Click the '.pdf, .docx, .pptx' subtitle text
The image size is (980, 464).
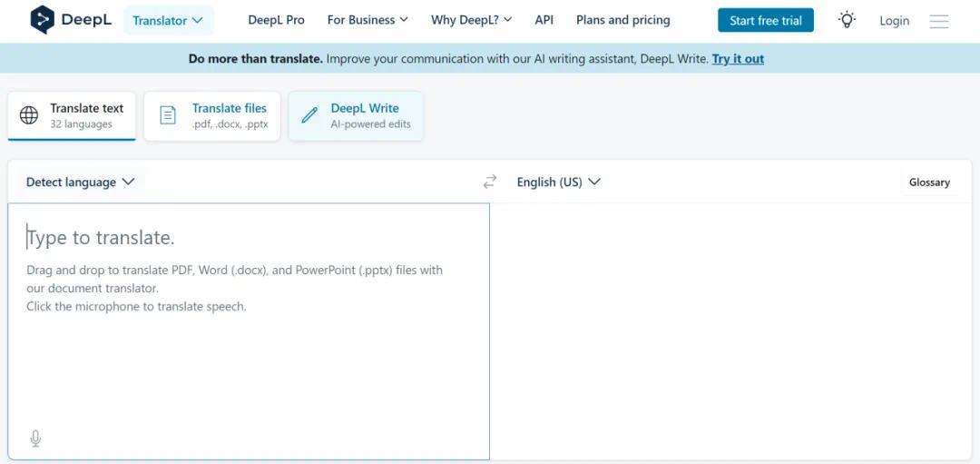[x=230, y=124]
